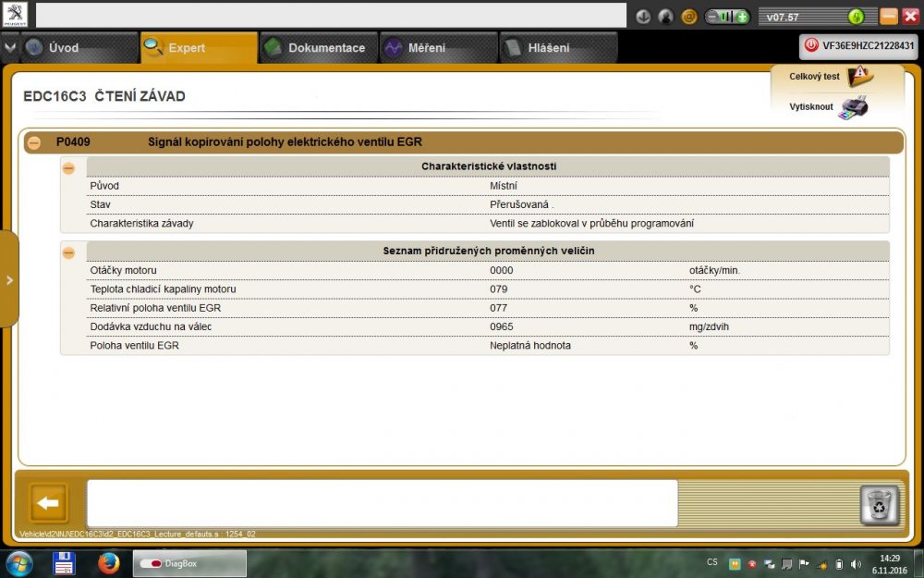The width and height of the screenshot is (924, 578).
Task: Click the empty message field at bottom
Action: point(382,503)
